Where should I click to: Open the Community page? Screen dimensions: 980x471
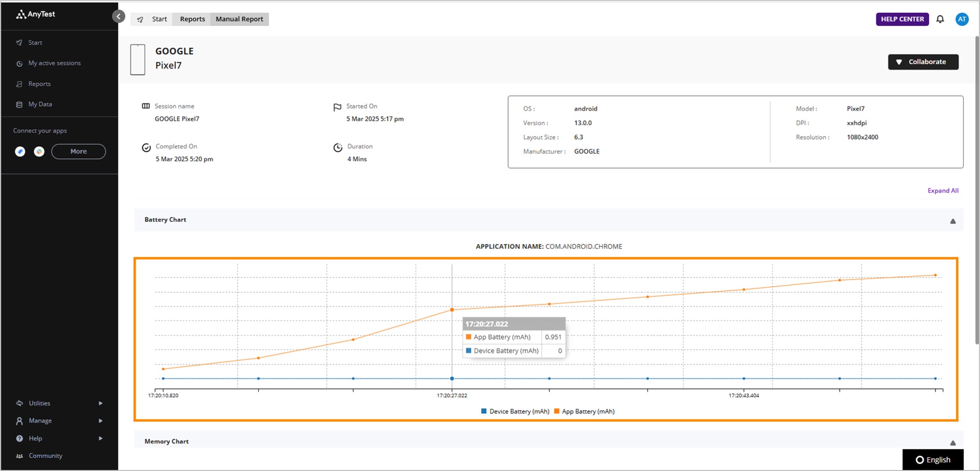[x=46, y=456]
